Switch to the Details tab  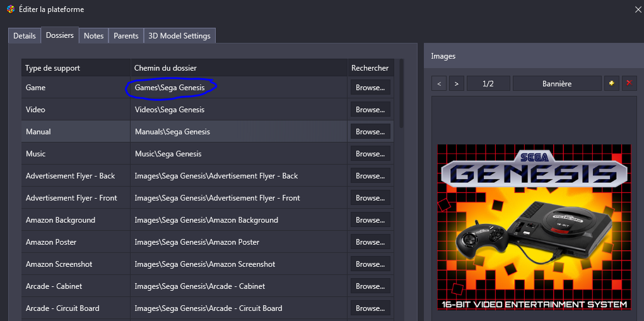click(x=25, y=36)
